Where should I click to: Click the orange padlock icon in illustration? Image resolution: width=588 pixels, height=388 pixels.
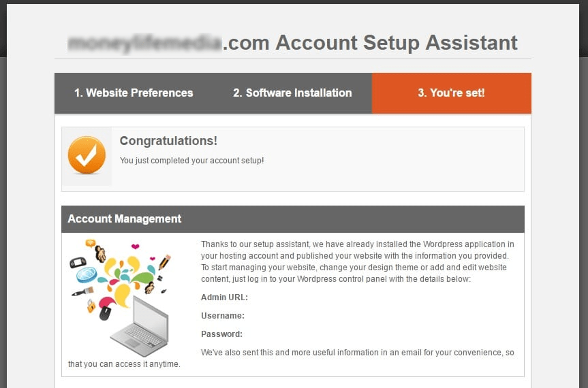91,306
